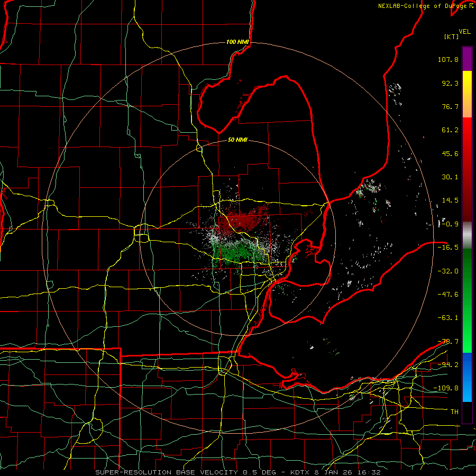This screenshot has height=476, width=476.
Task: Click the -32.0 value on velocity scale
Action: pyautogui.click(x=448, y=271)
